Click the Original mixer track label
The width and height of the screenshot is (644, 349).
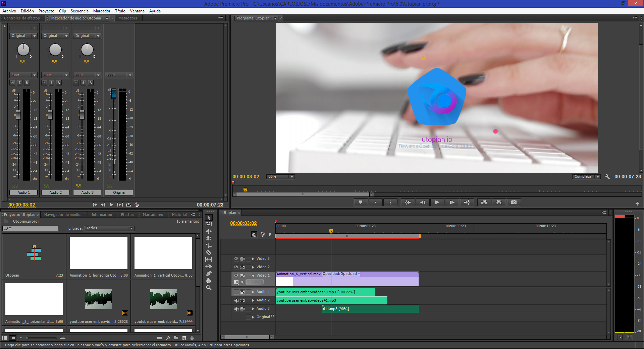119,192
